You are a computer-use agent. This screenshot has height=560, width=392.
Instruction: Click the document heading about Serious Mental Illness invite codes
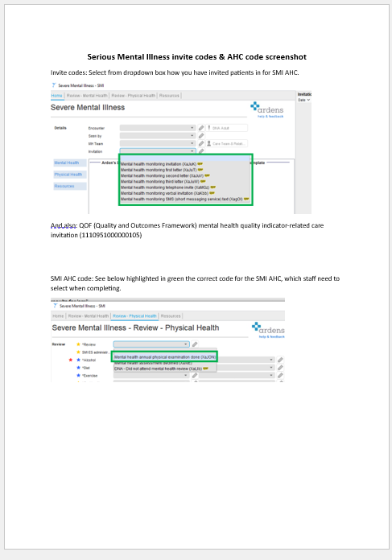click(x=196, y=57)
